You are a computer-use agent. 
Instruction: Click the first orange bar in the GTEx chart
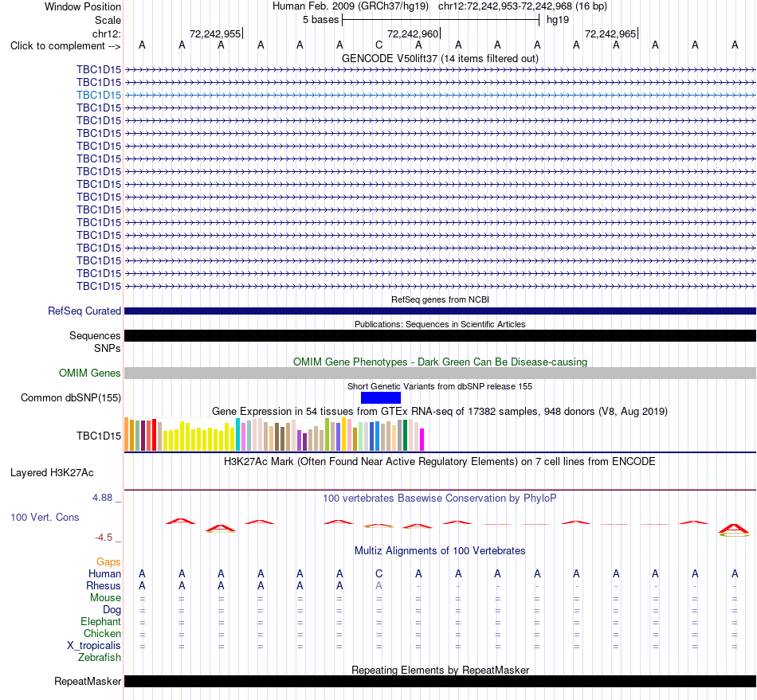127,434
